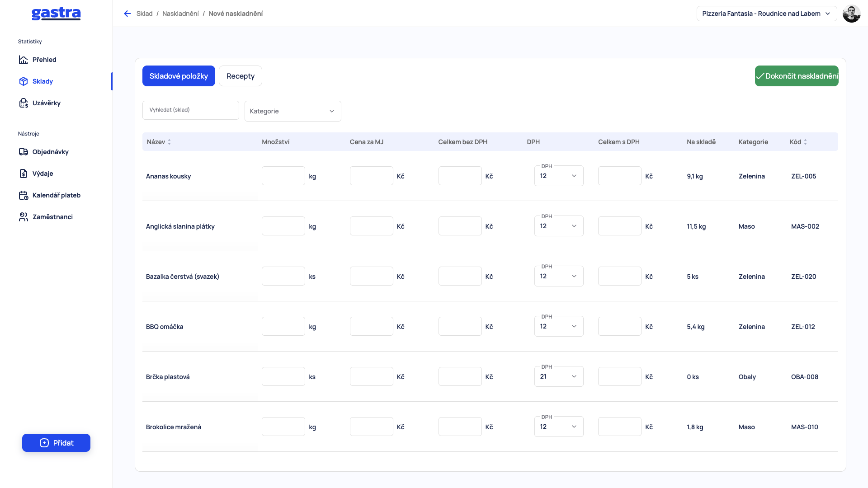This screenshot has height=488, width=868.
Task: Click Cena za MJ field for BBQ omáčka
Action: 372,326
